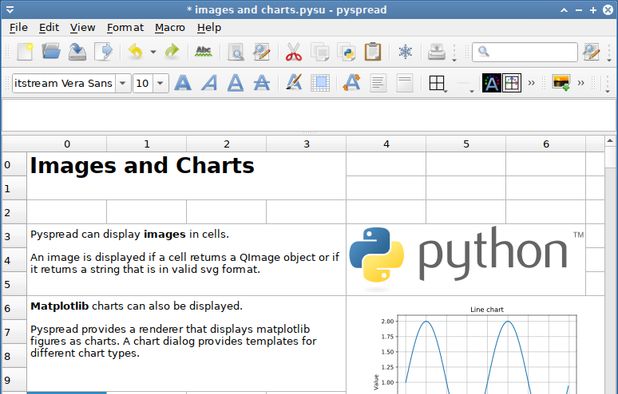Choose the cell background color icon

[x=320, y=83]
